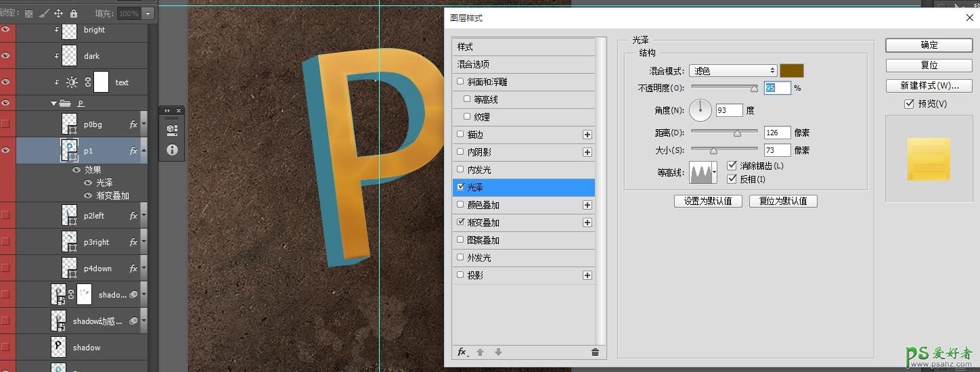Click the brown gloss color swatch
Viewport: 980px width, 372px height.
tap(791, 71)
